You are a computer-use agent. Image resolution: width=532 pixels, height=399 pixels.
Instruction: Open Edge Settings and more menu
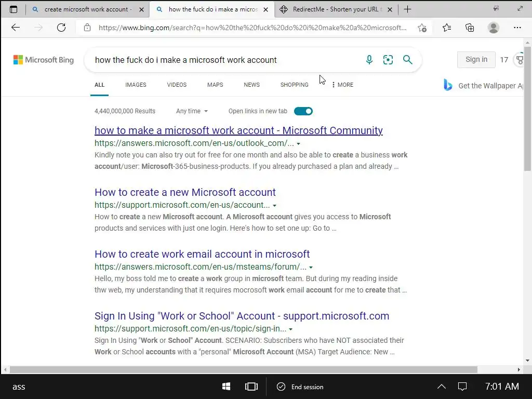point(517,28)
